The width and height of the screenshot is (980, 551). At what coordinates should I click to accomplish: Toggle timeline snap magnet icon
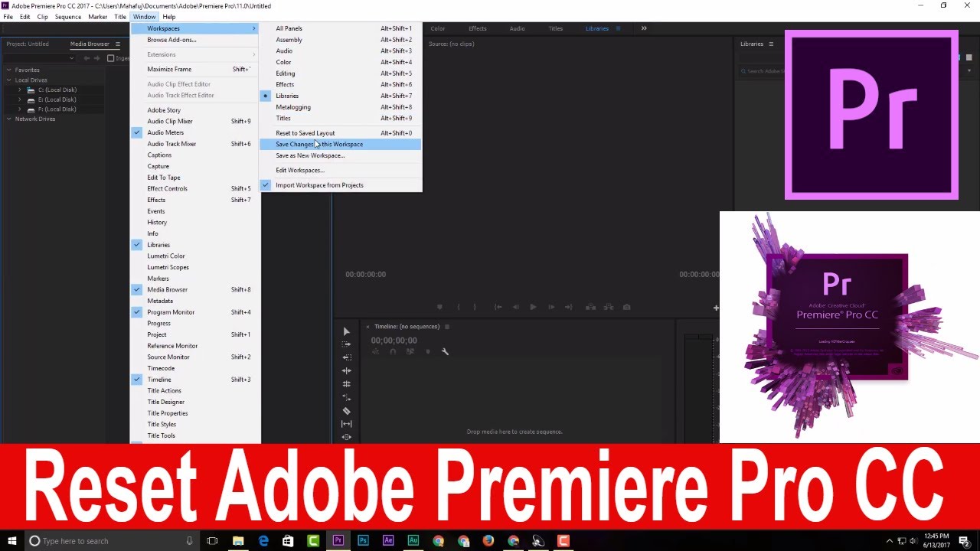tap(393, 352)
